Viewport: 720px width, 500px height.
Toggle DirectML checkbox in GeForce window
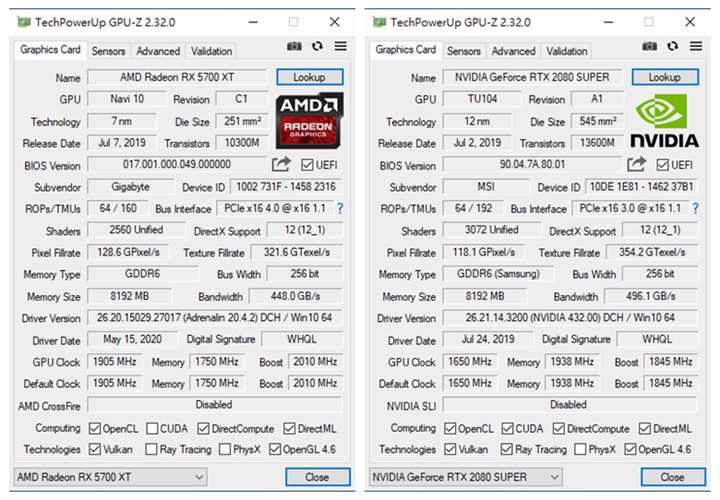tap(645, 429)
